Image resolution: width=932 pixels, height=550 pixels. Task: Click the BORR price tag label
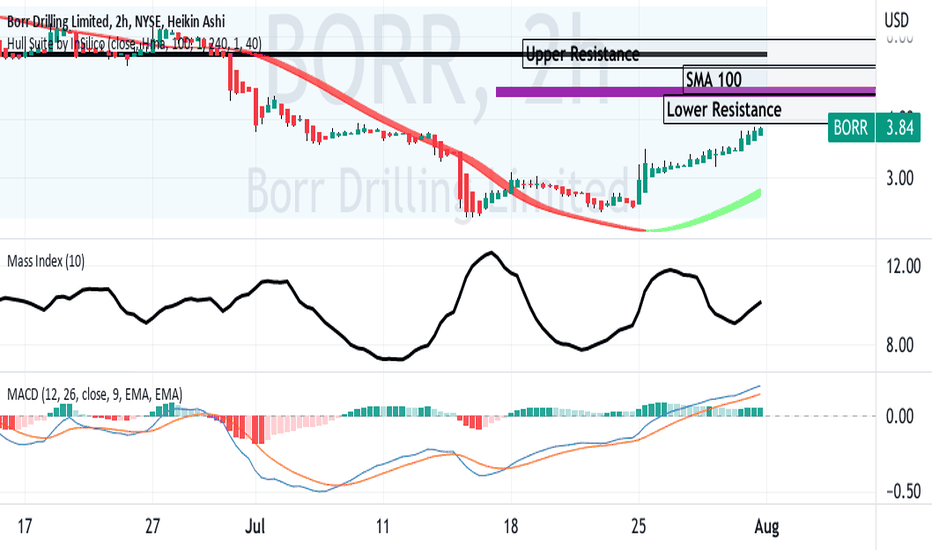851,128
